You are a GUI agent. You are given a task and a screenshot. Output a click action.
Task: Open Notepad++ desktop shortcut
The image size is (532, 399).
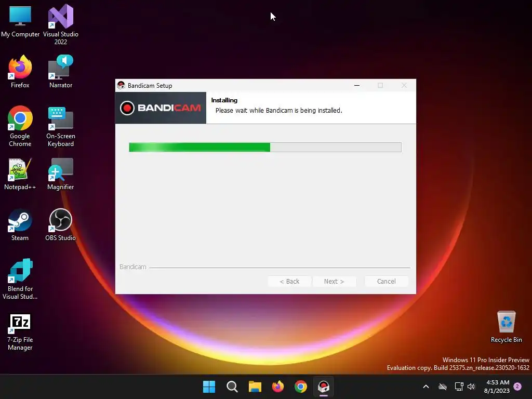tap(20, 174)
